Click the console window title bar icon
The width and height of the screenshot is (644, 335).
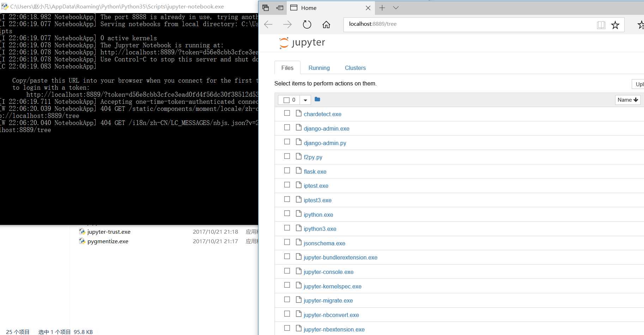(x=5, y=6)
